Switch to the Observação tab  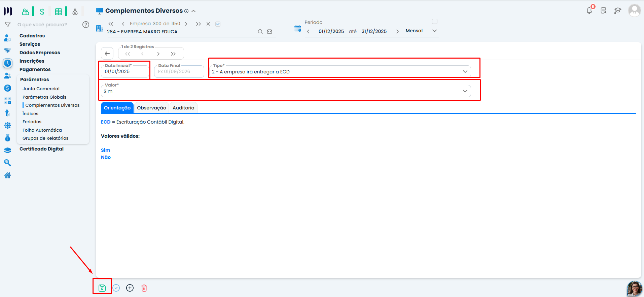(x=151, y=108)
